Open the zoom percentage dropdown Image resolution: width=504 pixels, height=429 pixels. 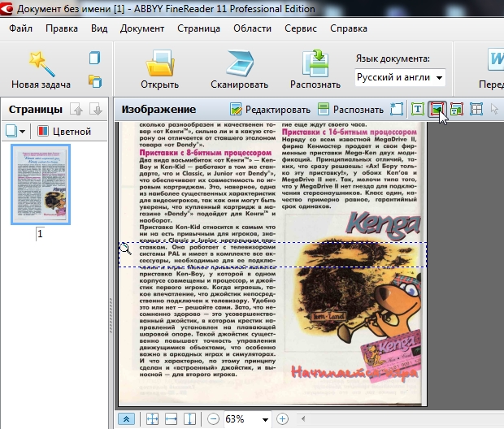click(x=264, y=419)
